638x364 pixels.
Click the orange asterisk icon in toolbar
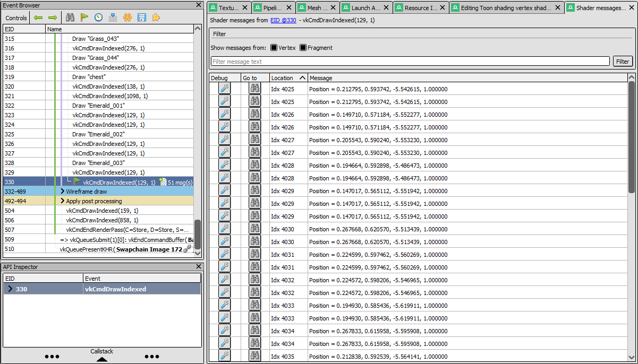click(x=127, y=18)
